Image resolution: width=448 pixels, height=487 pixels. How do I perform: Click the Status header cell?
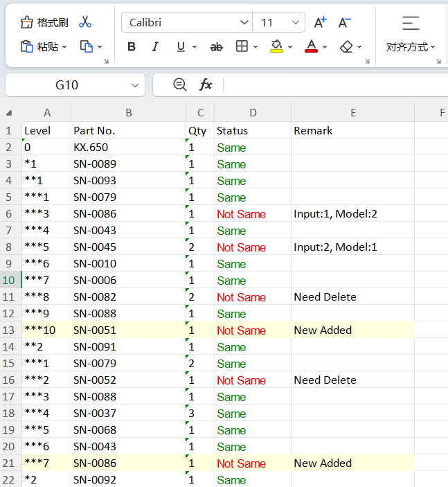pyautogui.click(x=253, y=131)
